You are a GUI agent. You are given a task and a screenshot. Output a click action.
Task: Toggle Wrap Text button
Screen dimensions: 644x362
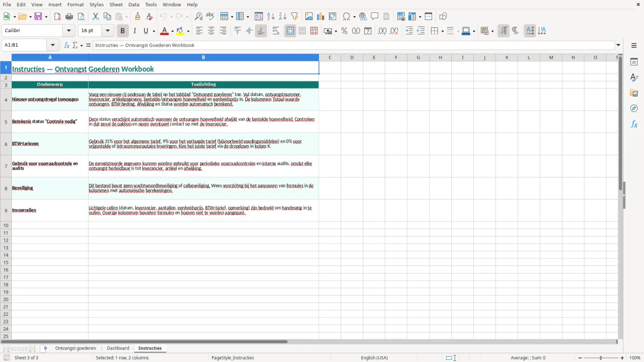276,31
